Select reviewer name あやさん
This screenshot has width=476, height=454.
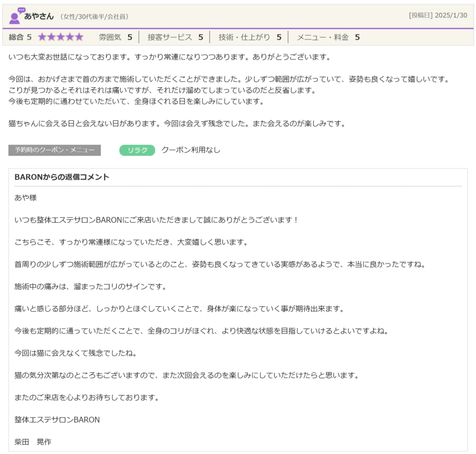39,16
